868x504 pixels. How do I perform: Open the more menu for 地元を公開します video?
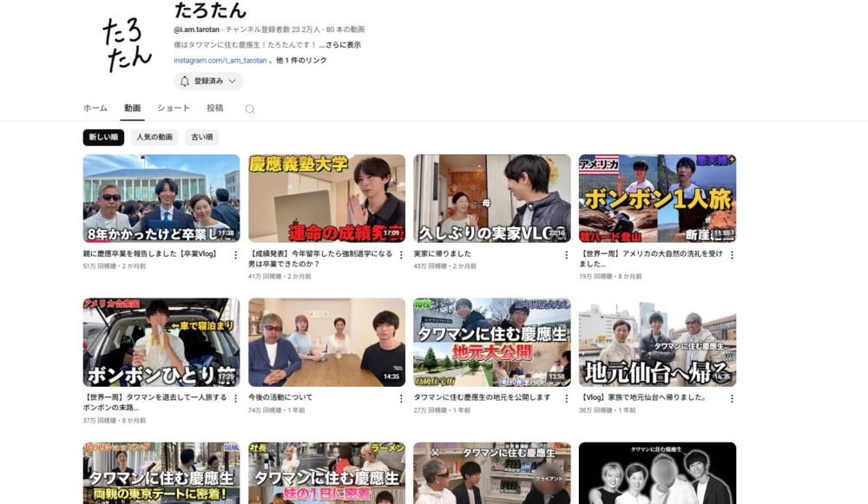pos(566,398)
